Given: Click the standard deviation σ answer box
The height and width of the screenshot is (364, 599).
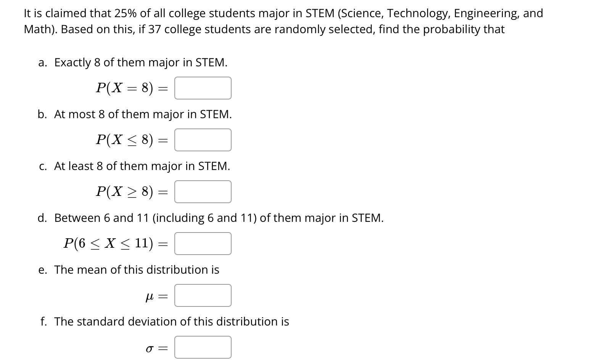Looking at the screenshot, I should pos(203,347).
